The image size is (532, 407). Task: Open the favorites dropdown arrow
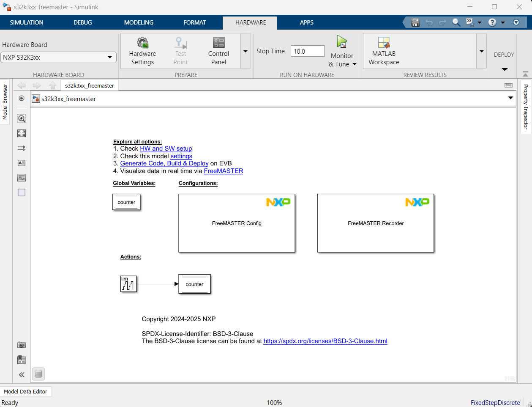tap(480, 22)
